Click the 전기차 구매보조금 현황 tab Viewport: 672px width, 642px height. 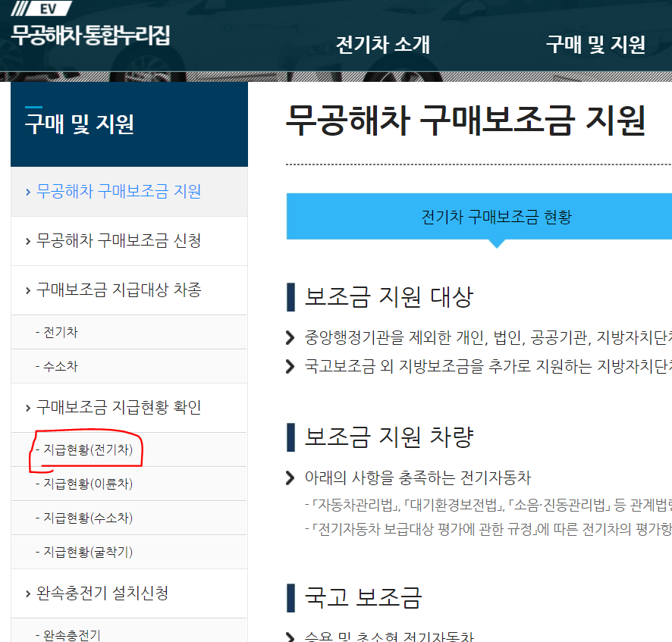(479, 217)
